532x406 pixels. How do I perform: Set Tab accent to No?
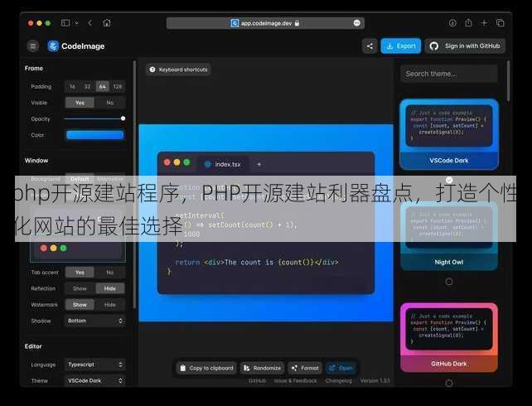coord(110,272)
